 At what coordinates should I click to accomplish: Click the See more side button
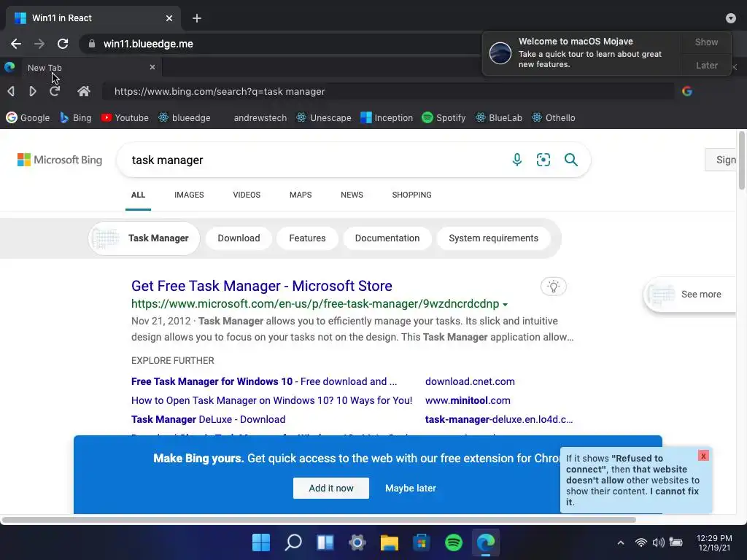pos(690,295)
